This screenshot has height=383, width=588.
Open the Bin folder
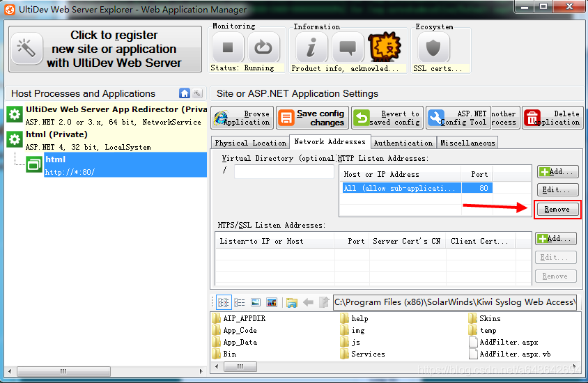tap(224, 354)
